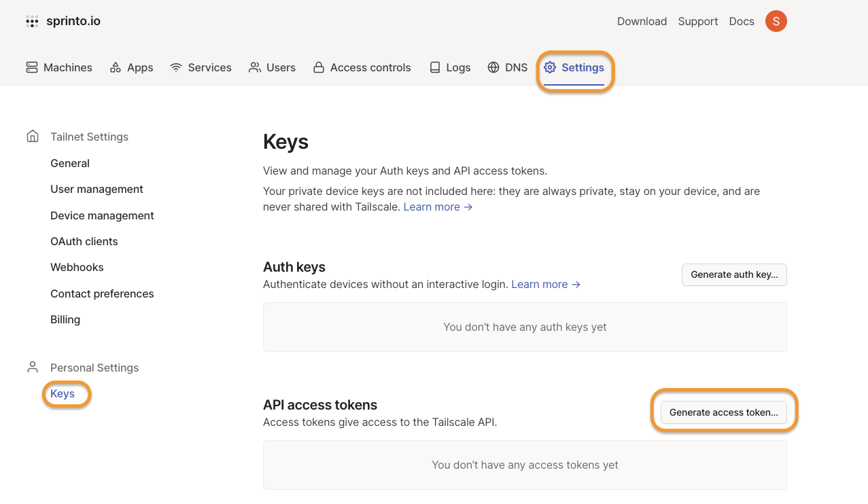Switch to the Apps tab
The width and height of the screenshot is (868, 504).
click(x=131, y=67)
